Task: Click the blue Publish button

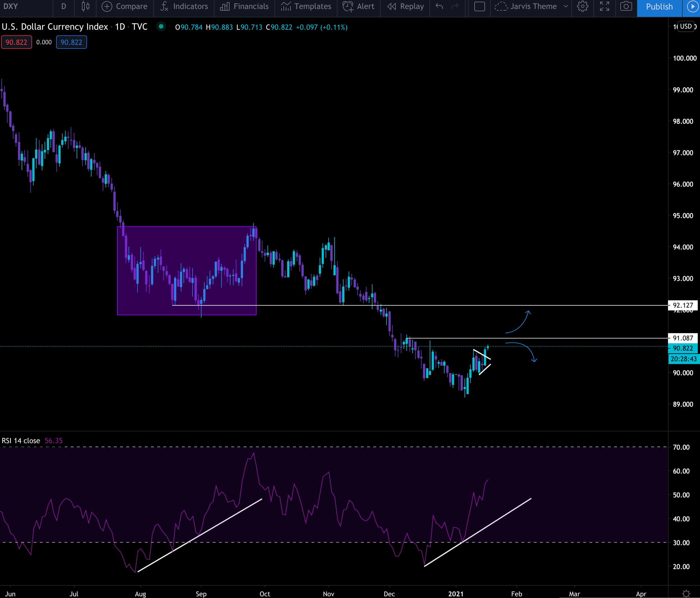Action: pyautogui.click(x=659, y=7)
